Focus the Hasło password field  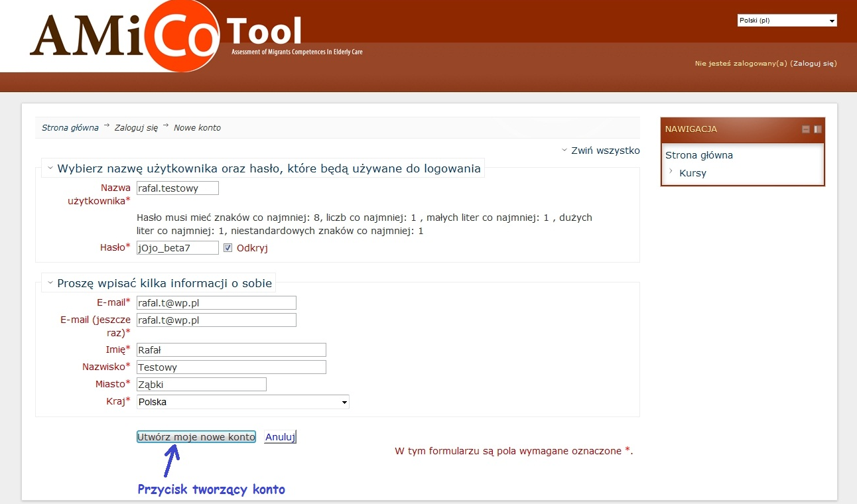(177, 248)
